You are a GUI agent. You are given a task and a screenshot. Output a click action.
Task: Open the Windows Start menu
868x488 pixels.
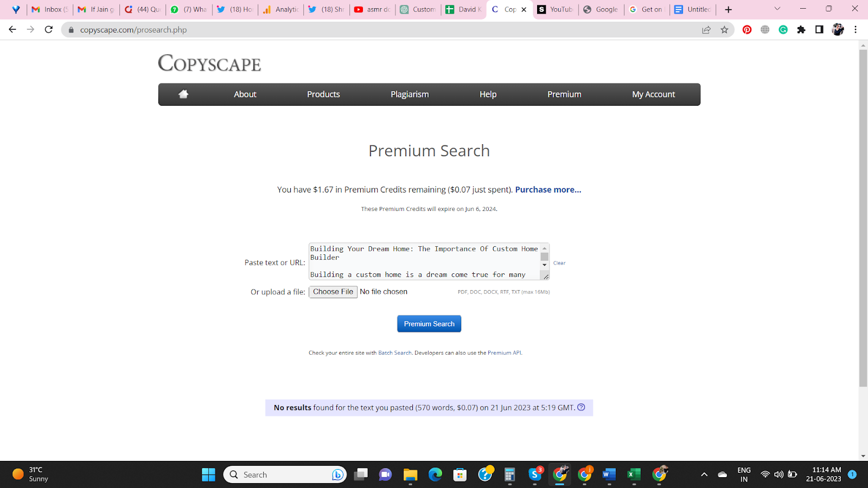click(x=208, y=474)
